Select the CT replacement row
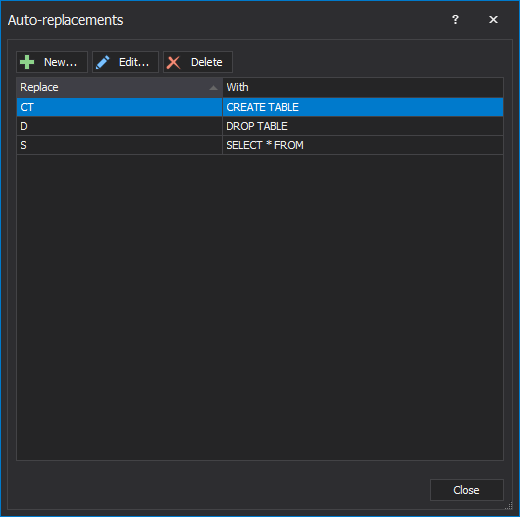520x517 pixels. [x=260, y=107]
